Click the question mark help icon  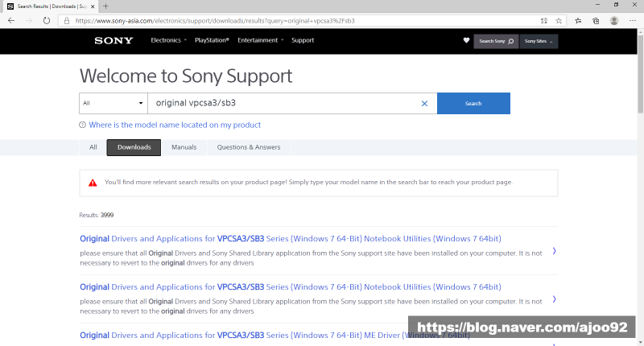pyautogui.click(x=83, y=125)
